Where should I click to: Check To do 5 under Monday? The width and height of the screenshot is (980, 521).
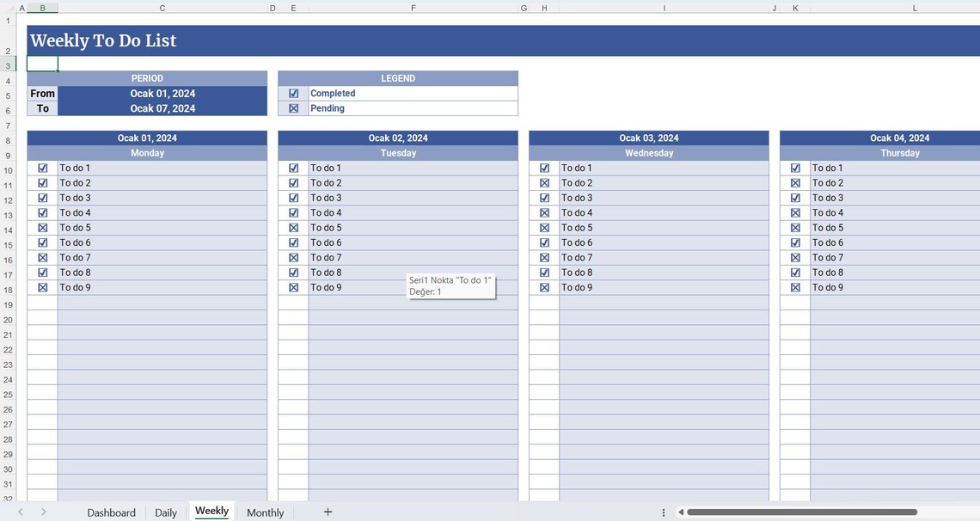(x=42, y=227)
